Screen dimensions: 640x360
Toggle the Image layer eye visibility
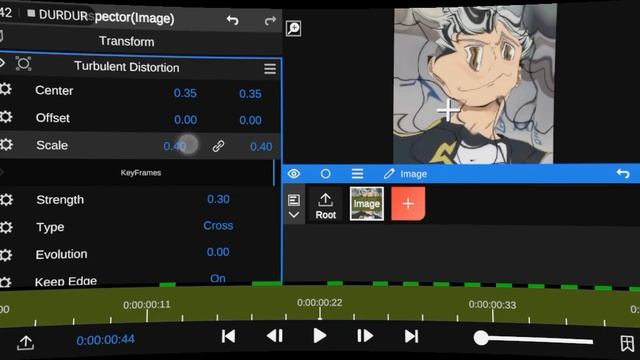pyautogui.click(x=294, y=174)
